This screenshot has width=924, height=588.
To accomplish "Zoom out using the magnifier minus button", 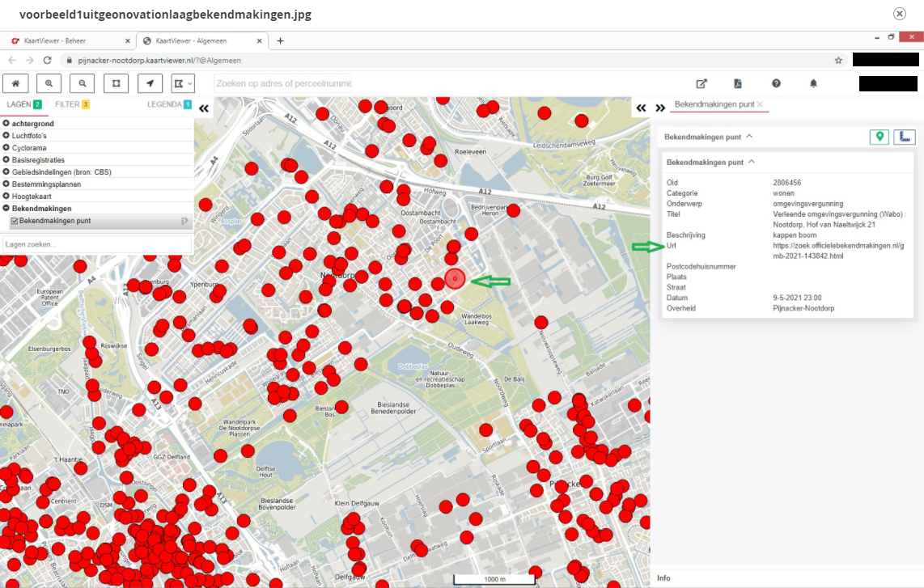I will pyautogui.click(x=83, y=83).
